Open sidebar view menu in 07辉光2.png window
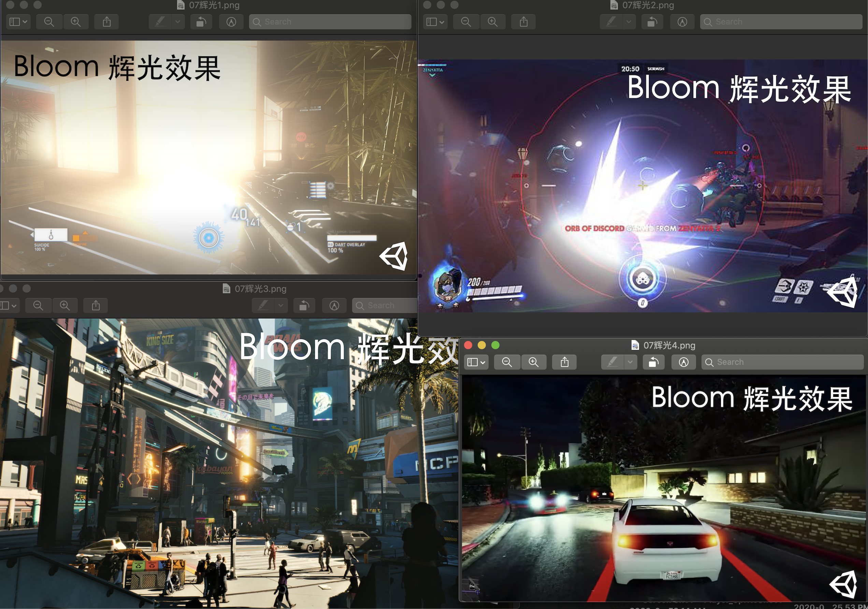Screen dimensions: 868x609 pyautogui.click(x=435, y=22)
